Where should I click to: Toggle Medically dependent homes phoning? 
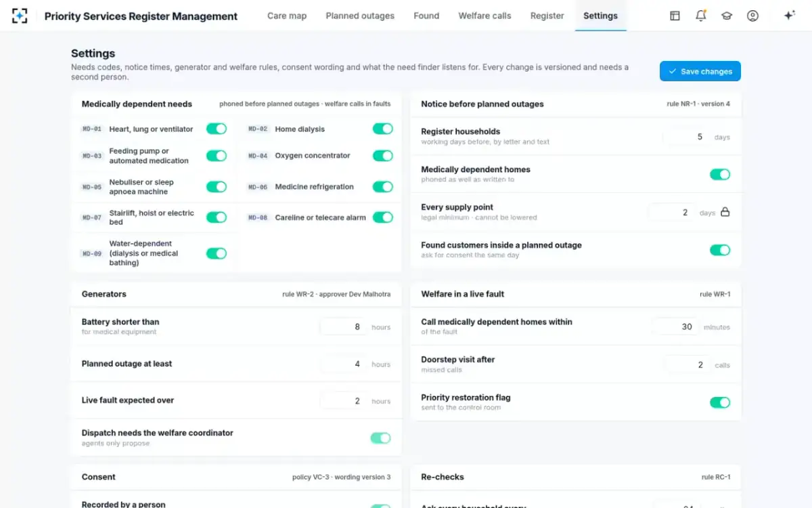[720, 174]
